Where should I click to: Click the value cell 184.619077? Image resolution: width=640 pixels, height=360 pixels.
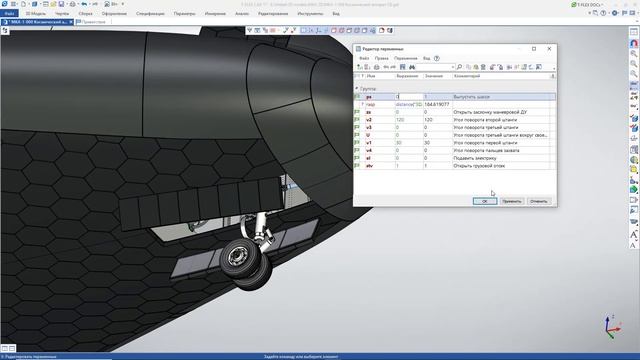pyautogui.click(x=437, y=104)
